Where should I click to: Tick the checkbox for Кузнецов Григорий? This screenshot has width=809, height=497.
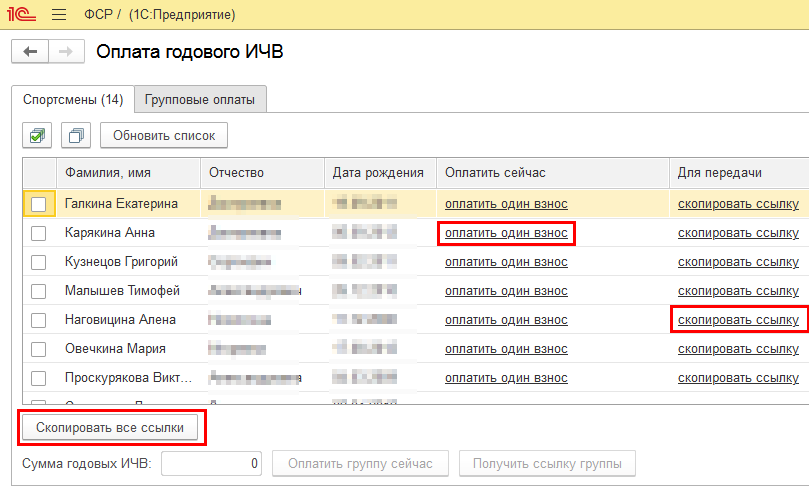point(39,262)
